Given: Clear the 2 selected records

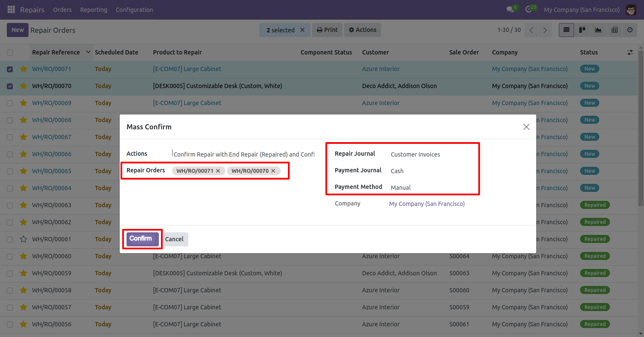Looking at the screenshot, I should tap(302, 30).
